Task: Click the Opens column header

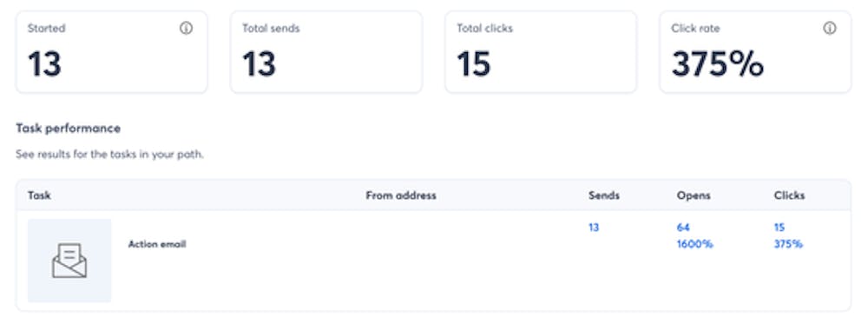Action: [694, 195]
